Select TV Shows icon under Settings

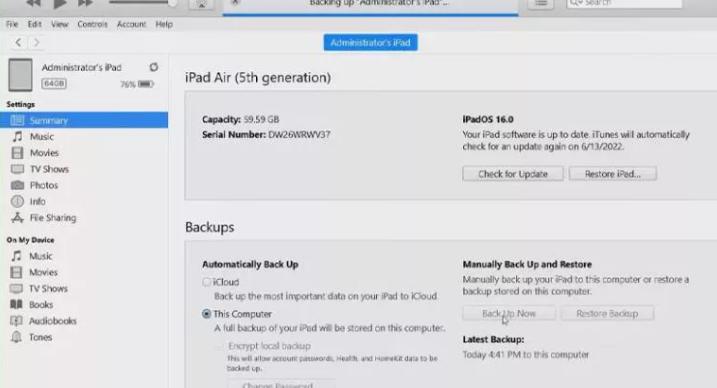pyautogui.click(x=17, y=169)
